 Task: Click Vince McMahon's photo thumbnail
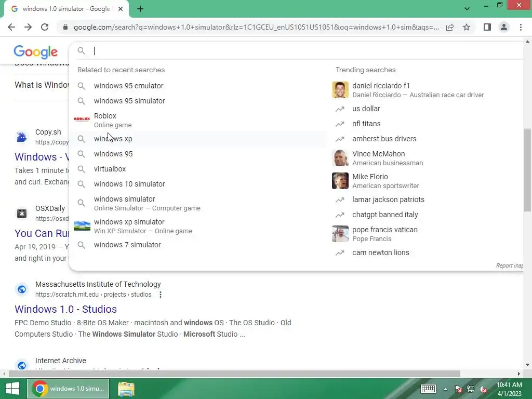[x=340, y=158]
